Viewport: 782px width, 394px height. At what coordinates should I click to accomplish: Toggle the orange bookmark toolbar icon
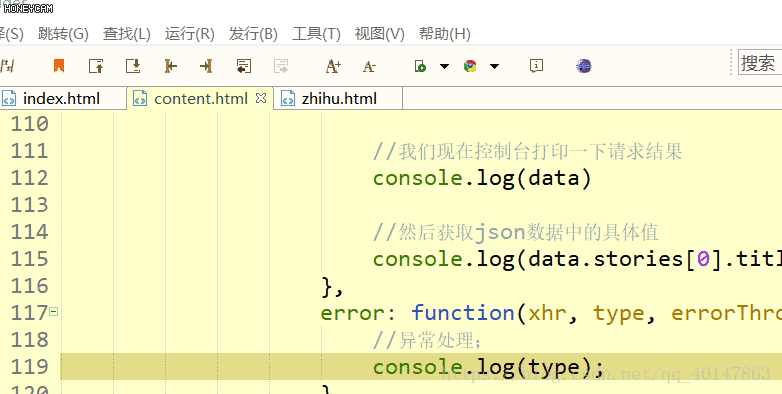[59, 66]
